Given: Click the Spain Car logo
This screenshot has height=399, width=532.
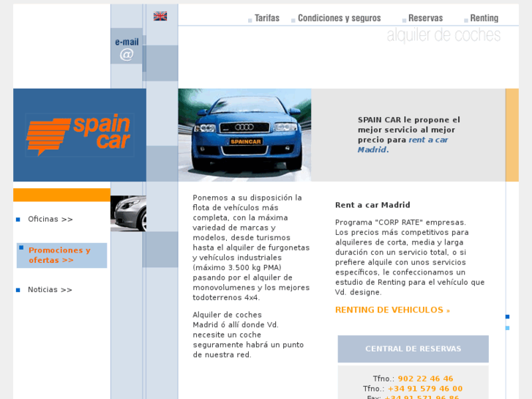Looking at the screenshot, I should [x=79, y=135].
